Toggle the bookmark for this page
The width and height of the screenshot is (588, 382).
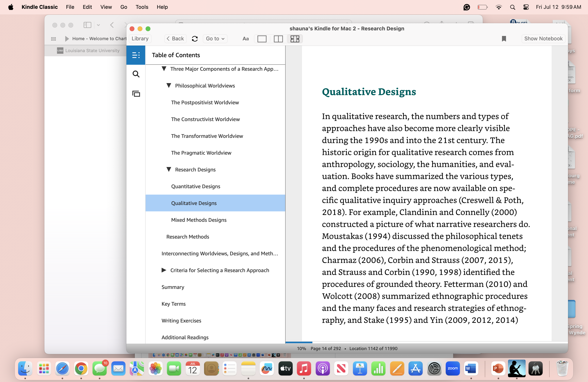pyautogui.click(x=504, y=39)
